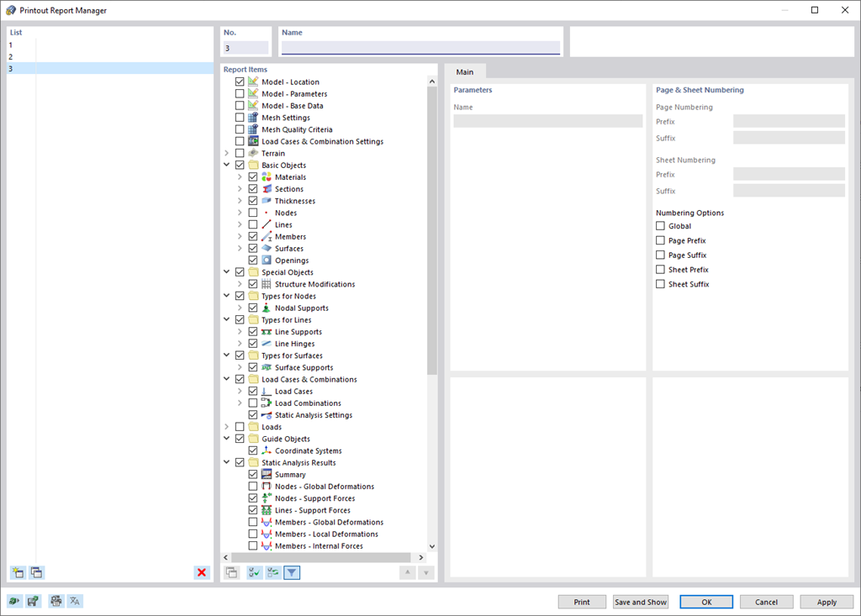Screen dimensions: 861x616
Task: Click the Print button
Action: point(582,602)
